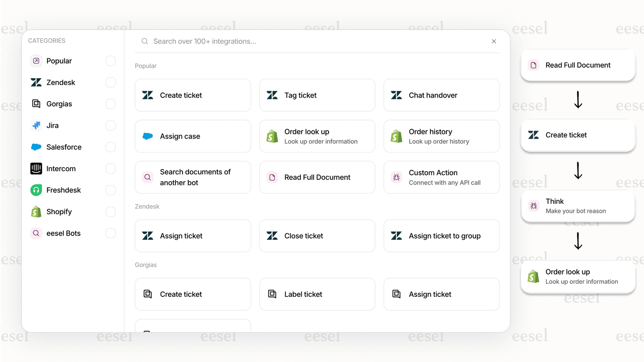The height and width of the screenshot is (362, 644).
Task: Click the Gorgias icon on the Label ticket card
Action: coord(272,294)
